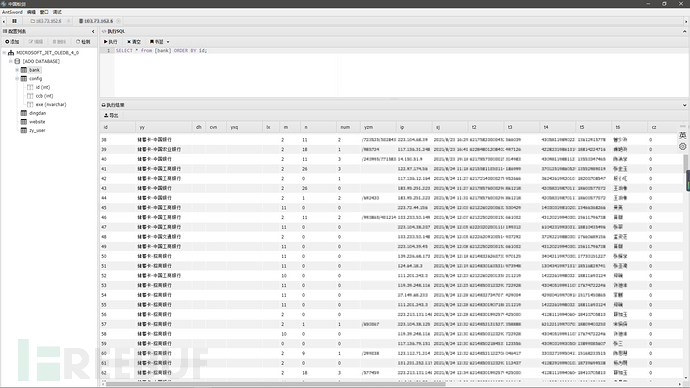Click the id (int) column icon

[x=30, y=87]
